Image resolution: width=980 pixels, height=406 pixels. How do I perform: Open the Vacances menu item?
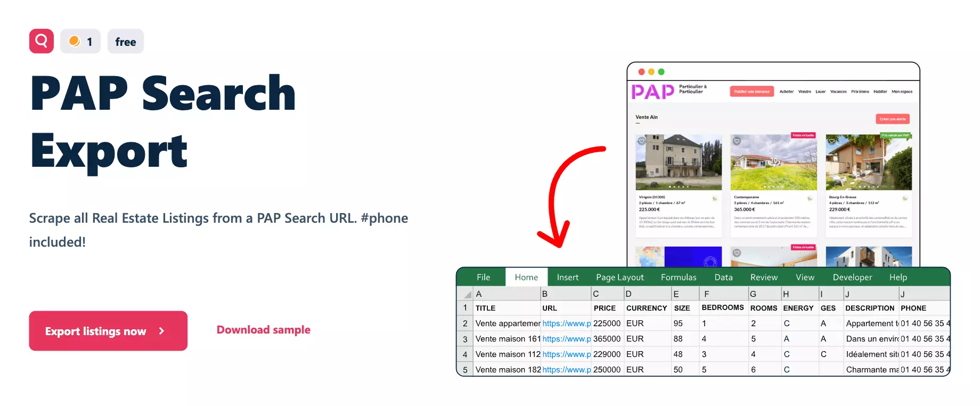click(x=838, y=92)
